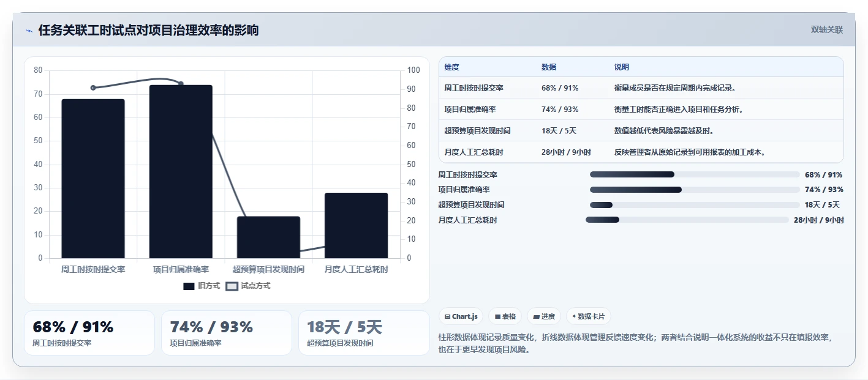Click the 维度 table column header
Viewport: 868px width, 380px height.
(452, 67)
